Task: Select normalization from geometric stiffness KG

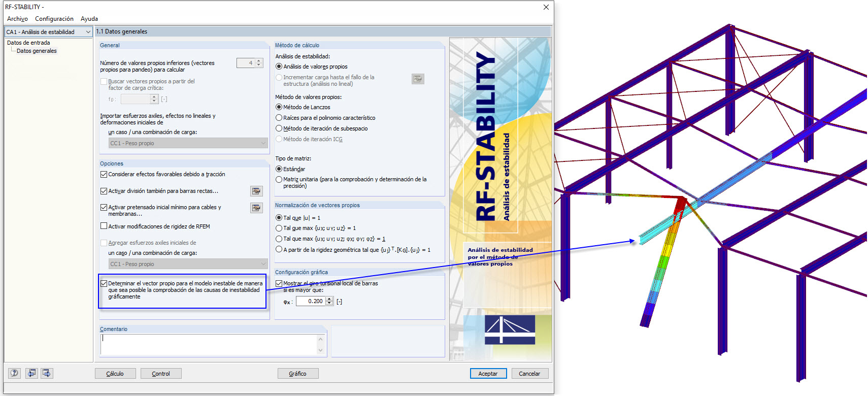Action: 279,249
